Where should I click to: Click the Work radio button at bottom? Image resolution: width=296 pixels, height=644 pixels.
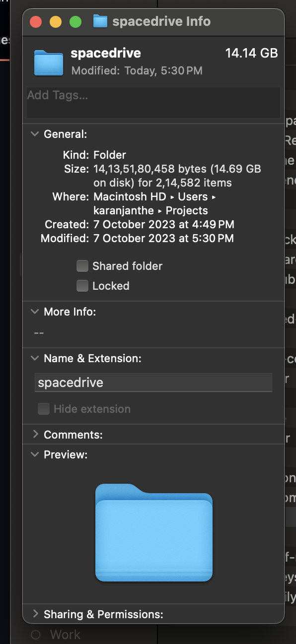click(x=35, y=635)
